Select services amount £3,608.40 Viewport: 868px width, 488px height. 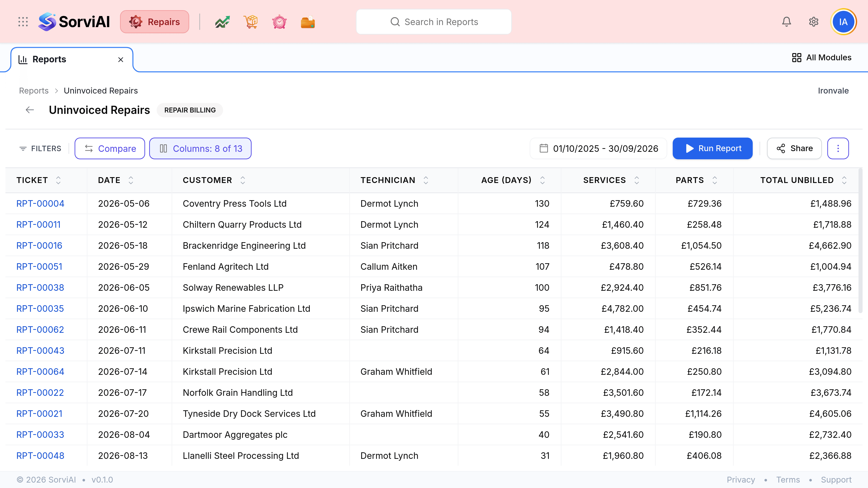622,246
